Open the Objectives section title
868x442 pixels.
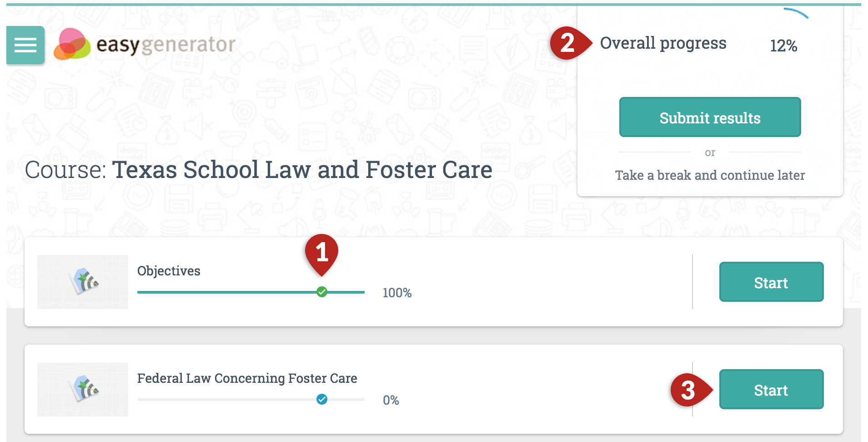click(169, 271)
